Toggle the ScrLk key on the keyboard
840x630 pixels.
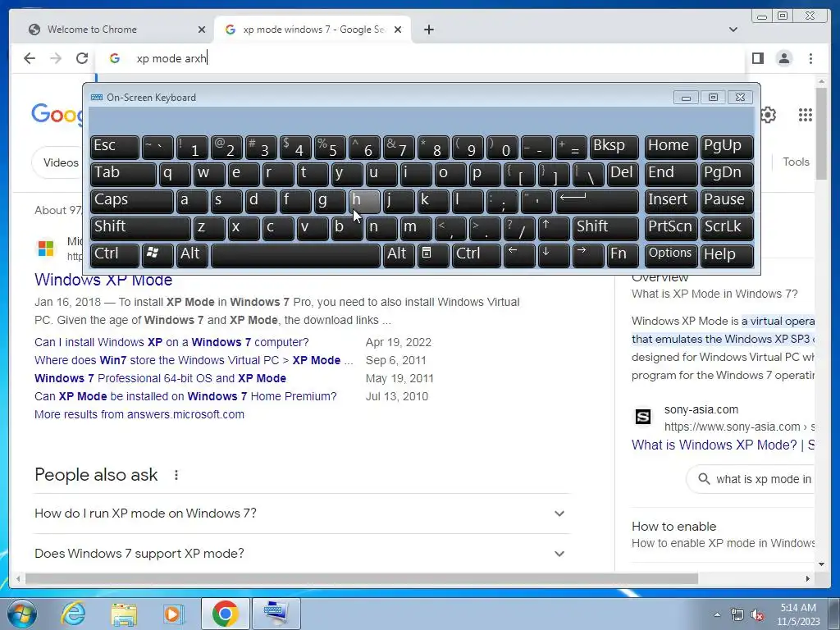727,228
